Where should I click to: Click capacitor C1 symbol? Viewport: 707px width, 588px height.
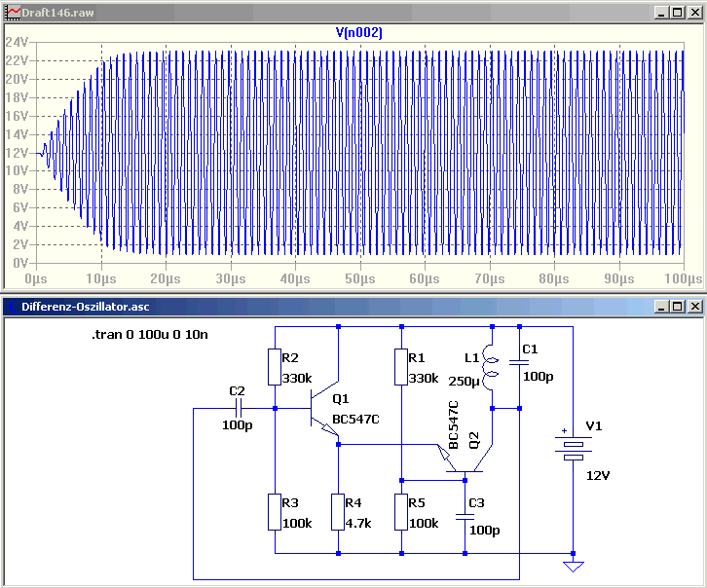click(x=519, y=362)
